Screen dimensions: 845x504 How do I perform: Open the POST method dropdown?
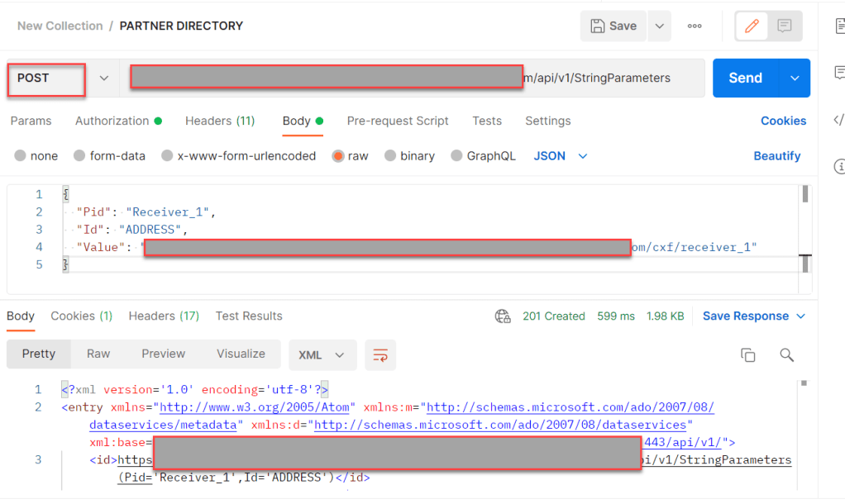click(x=60, y=78)
